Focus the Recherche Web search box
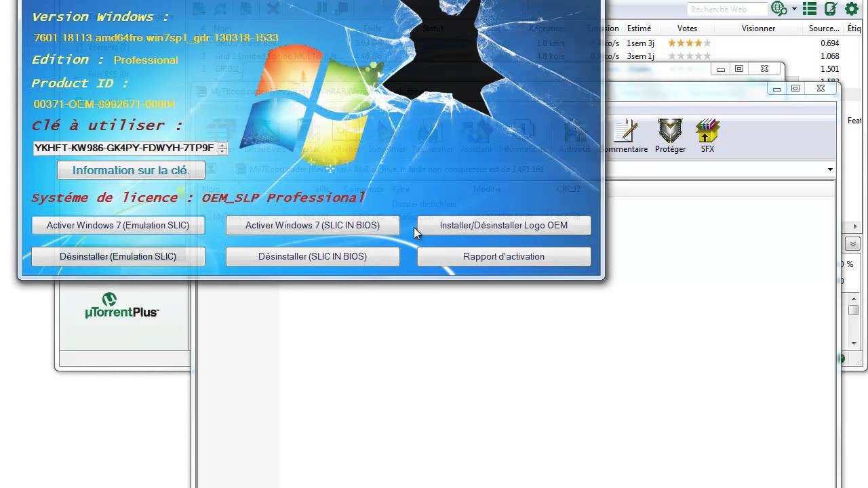This screenshot has width=868, height=488. pos(726,9)
